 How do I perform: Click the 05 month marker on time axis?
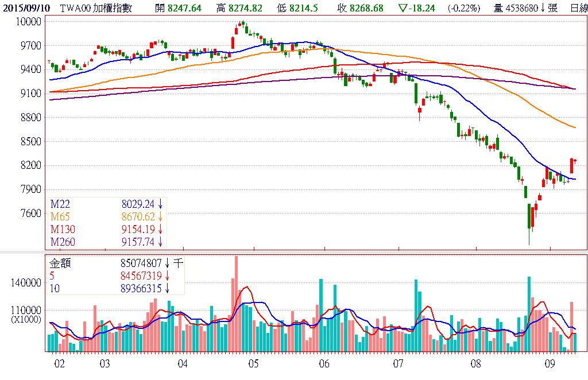[x=253, y=364]
